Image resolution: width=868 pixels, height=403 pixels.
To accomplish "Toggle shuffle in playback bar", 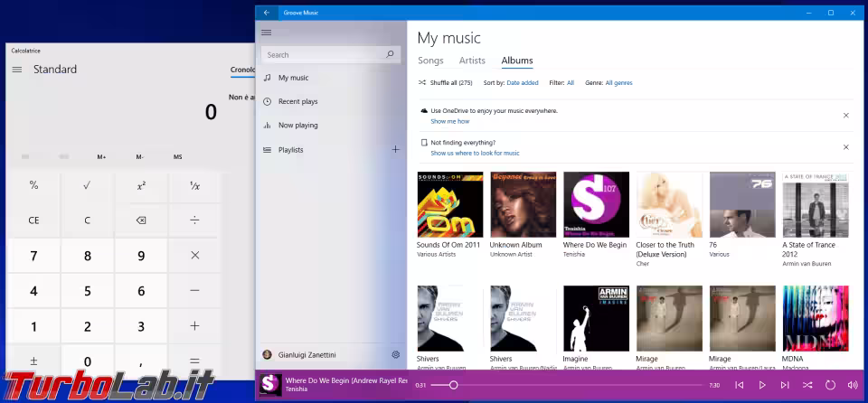I will pos(807,385).
